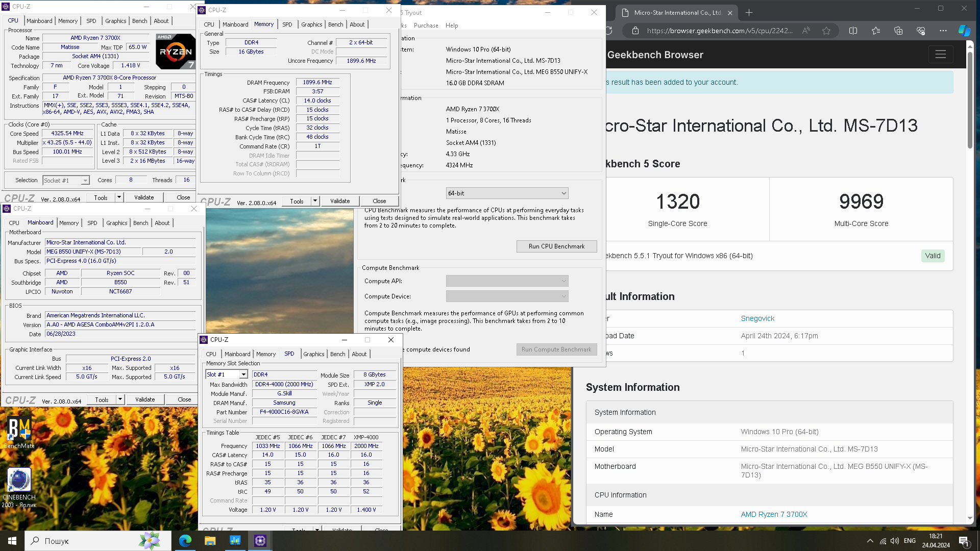Expand Tools arrow in CPU-Z CPU window

tap(119, 197)
